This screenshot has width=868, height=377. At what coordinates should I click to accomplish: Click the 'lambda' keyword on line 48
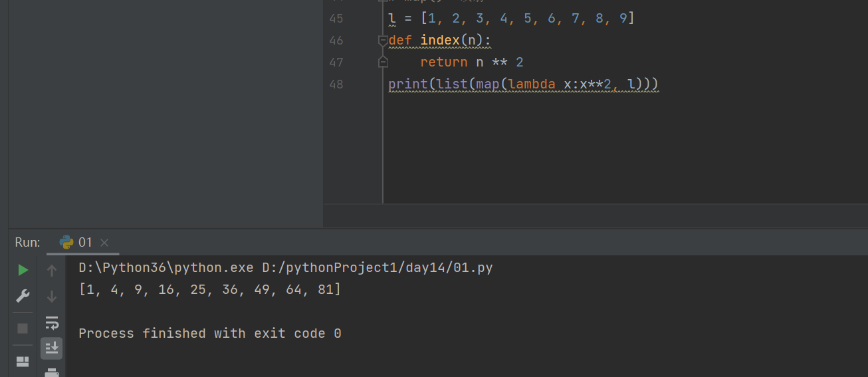click(x=532, y=84)
